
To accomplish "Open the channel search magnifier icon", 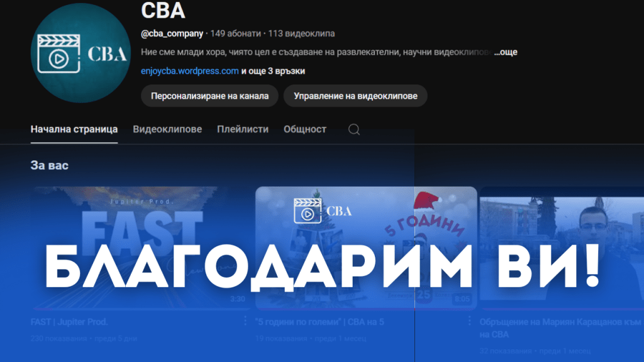I will click(x=354, y=129).
